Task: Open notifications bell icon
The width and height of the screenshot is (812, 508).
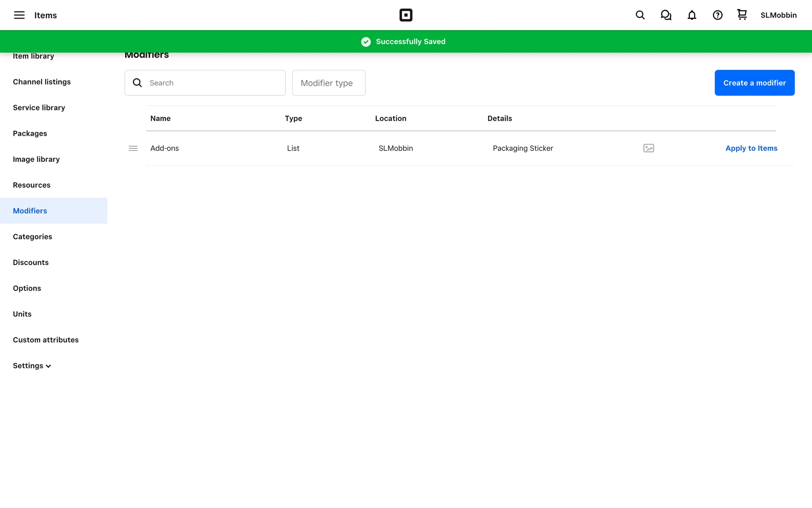Action: (x=691, y=15)
